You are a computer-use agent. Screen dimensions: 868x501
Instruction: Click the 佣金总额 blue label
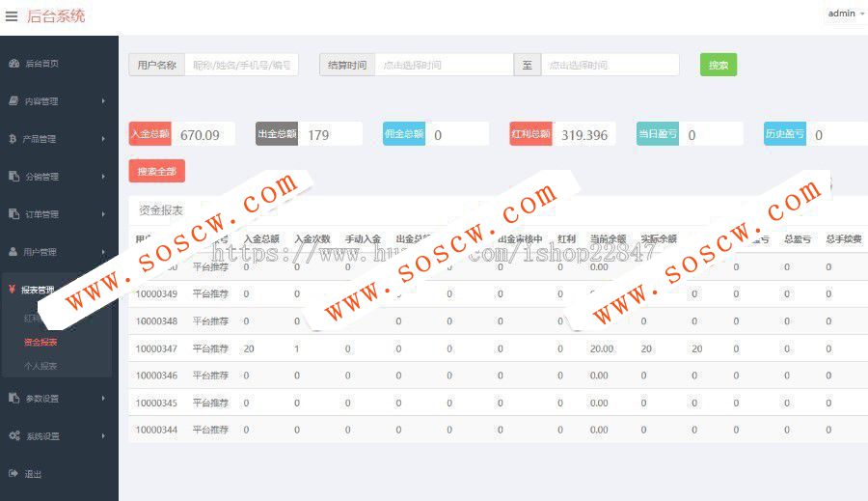pos(404,134)
